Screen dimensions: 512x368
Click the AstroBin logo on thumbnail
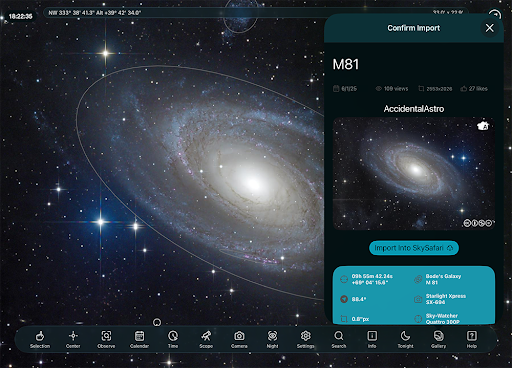483,126
